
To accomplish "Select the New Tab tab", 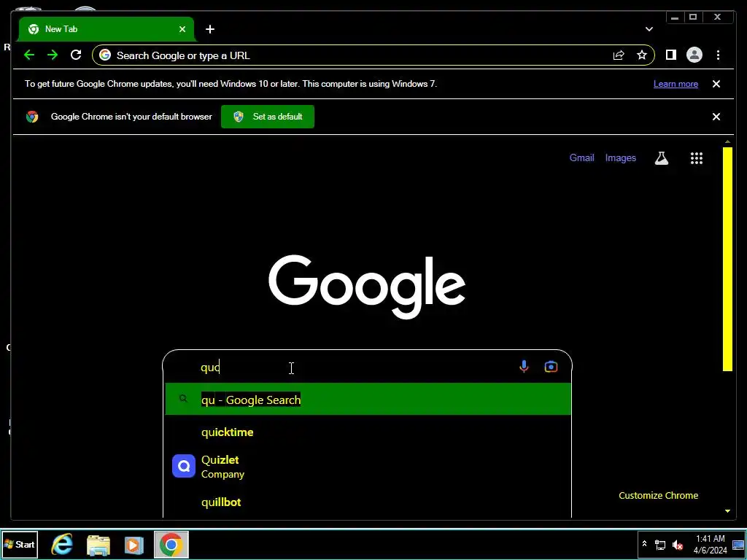I will coord(107,29).
